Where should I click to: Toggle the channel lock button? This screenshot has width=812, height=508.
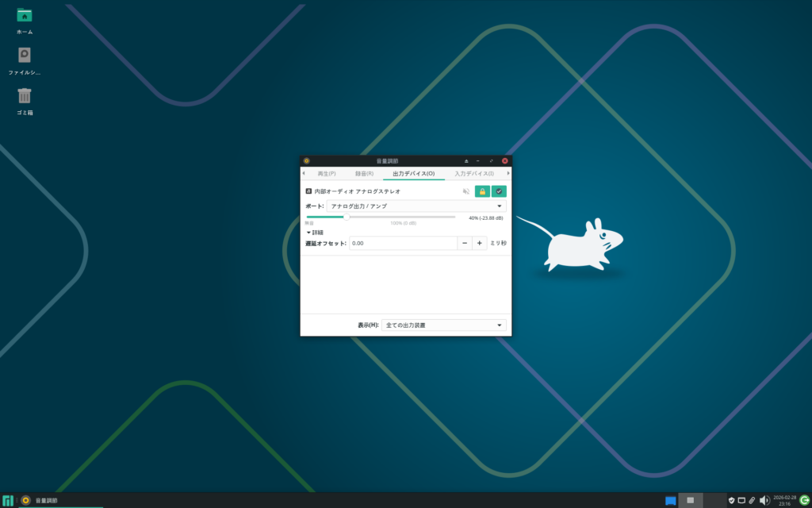coord(482,191)
